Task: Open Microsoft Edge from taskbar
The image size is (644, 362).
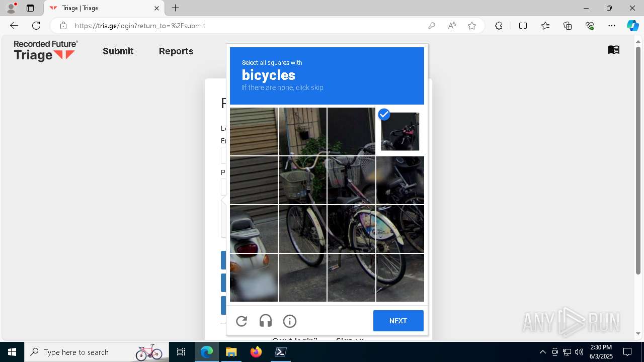Action: [207, 352]
